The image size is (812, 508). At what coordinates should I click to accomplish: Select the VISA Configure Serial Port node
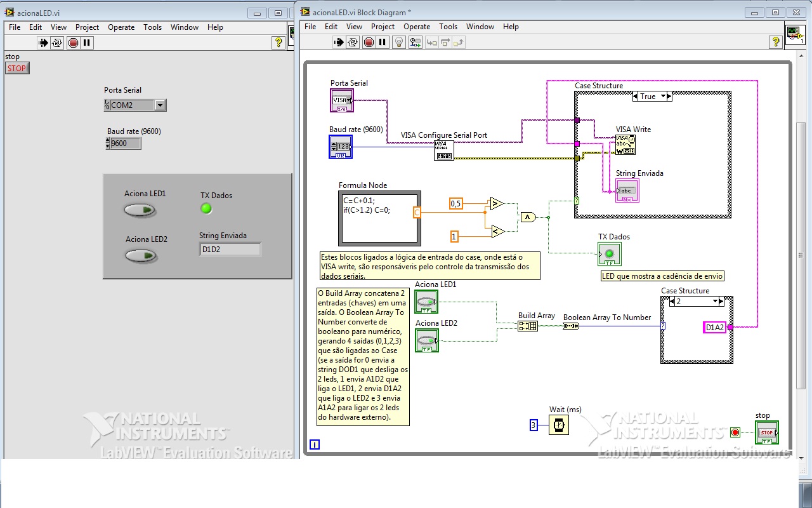pyautogui.click(x=444, y=150)
